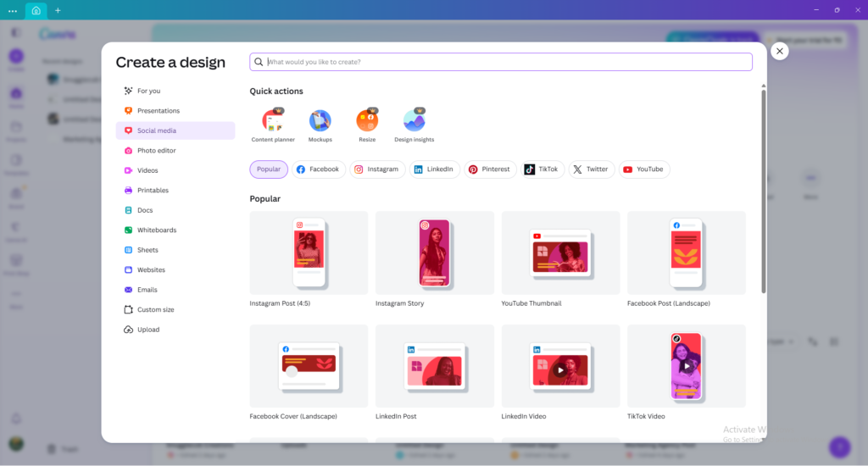
Task: Click the 'YouTube Thumbnail' label
Action: pos(531,303)
